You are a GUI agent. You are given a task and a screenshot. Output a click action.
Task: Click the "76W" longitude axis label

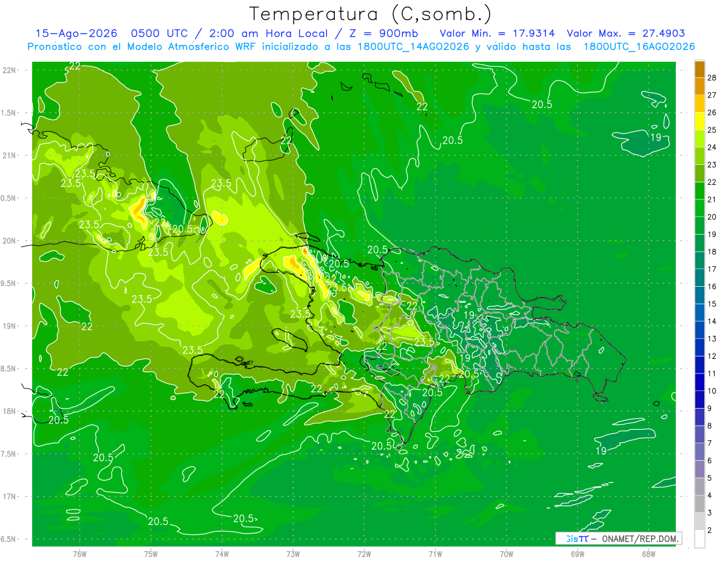point(79,554)
